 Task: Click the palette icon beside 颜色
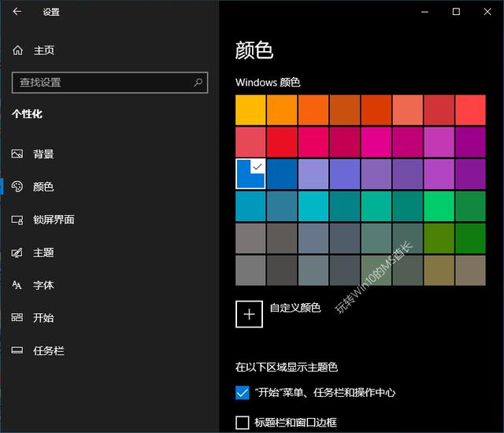point(17,187)
